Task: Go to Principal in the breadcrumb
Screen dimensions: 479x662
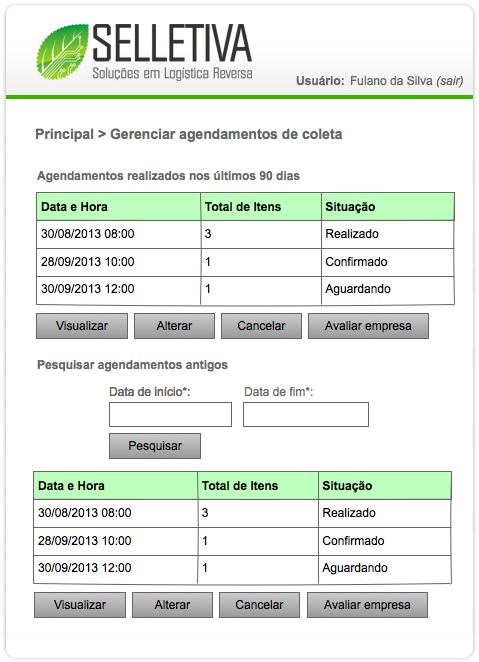Action: (x=64, y=134)
